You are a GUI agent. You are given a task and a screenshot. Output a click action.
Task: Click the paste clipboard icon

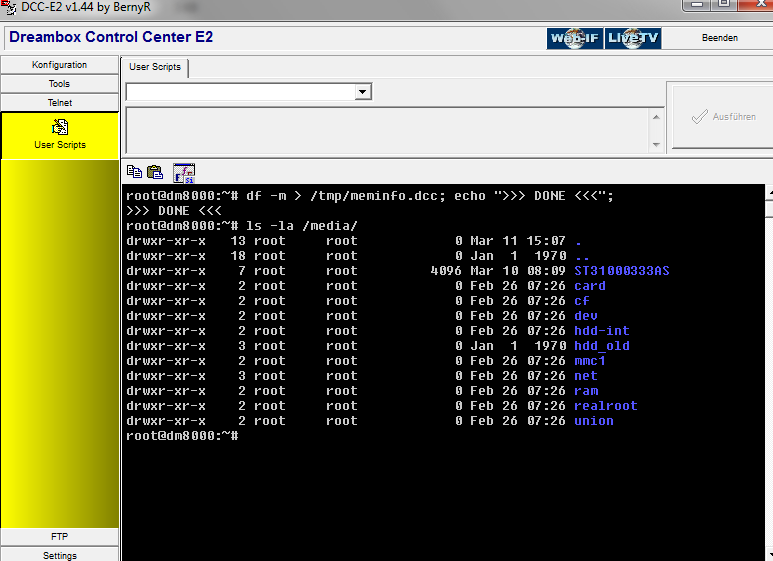155,172
